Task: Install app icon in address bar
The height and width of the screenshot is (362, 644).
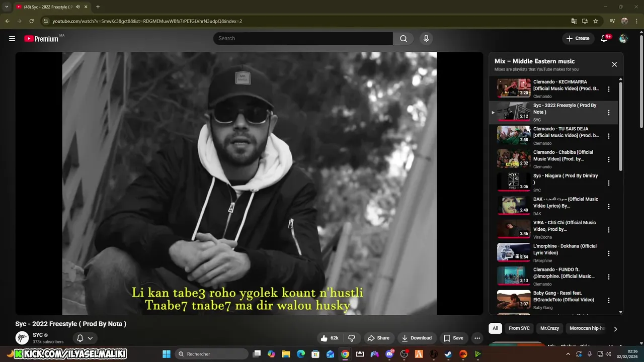Action: pyautogui.click(x=585, y=21)
